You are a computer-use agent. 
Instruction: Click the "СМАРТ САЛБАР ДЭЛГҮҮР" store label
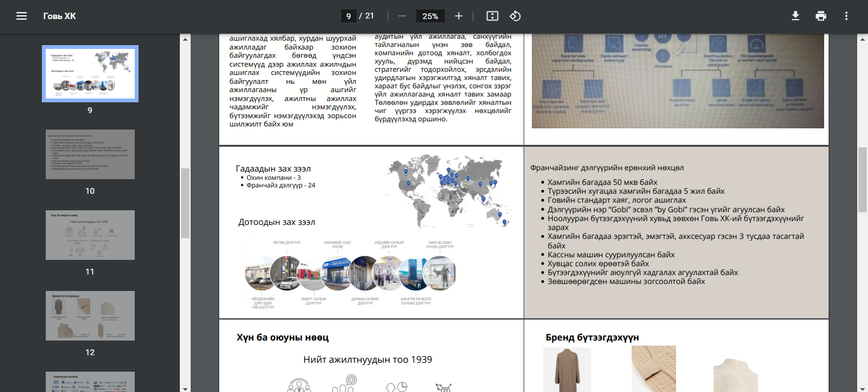(x=314, y=302)
